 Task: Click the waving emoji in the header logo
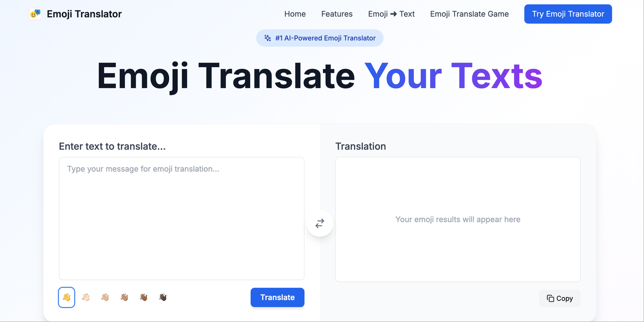35,14
